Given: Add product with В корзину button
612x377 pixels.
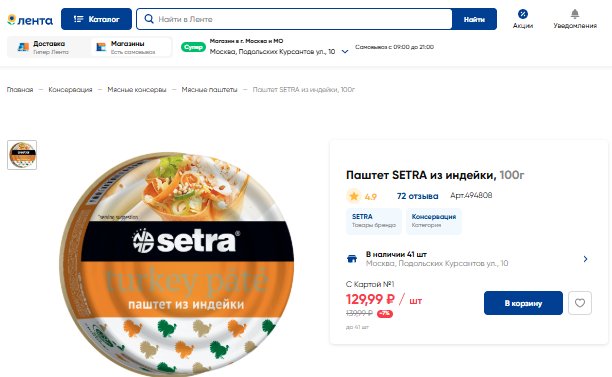Looking at the screenshot, I should click(523, 303).
